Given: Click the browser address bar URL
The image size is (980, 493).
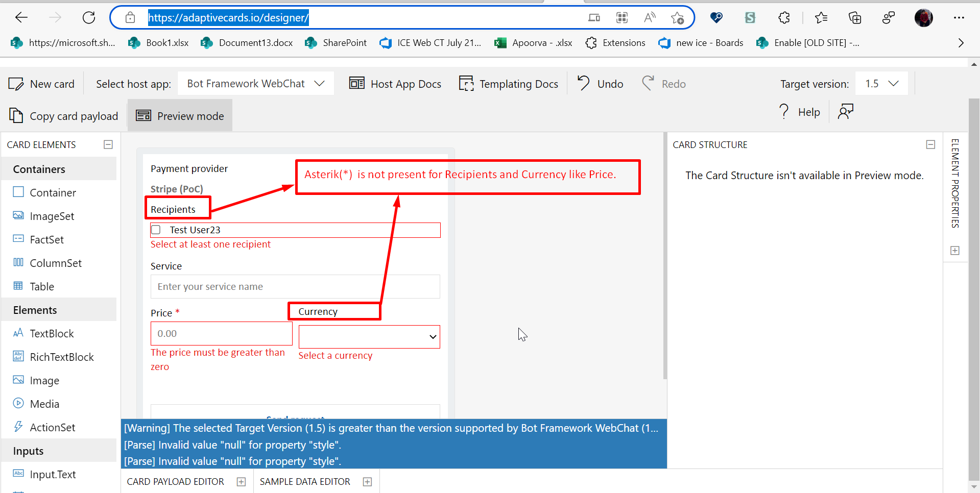Looking at the screenshot, I should (x=228, y=18).
